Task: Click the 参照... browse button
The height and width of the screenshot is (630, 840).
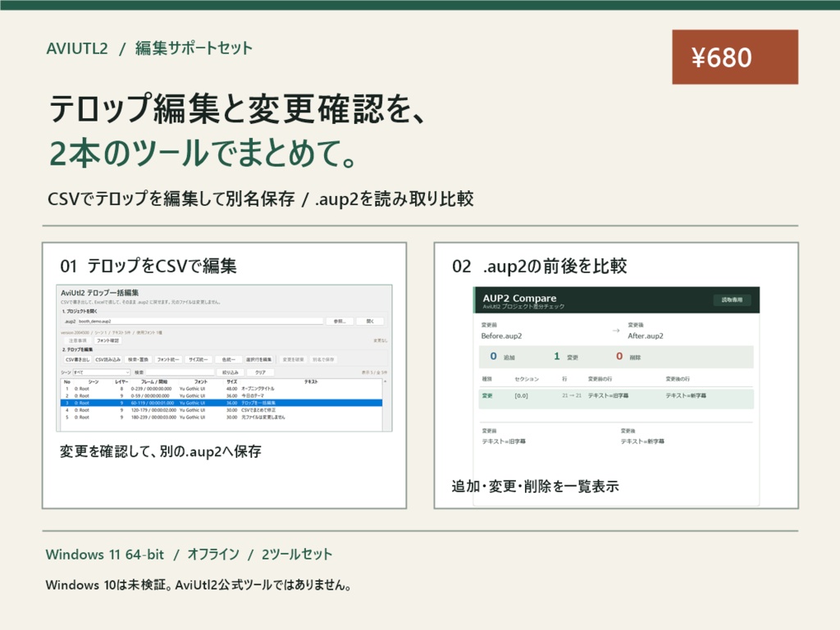Action: pyautogui.click(x=340, y=322)
